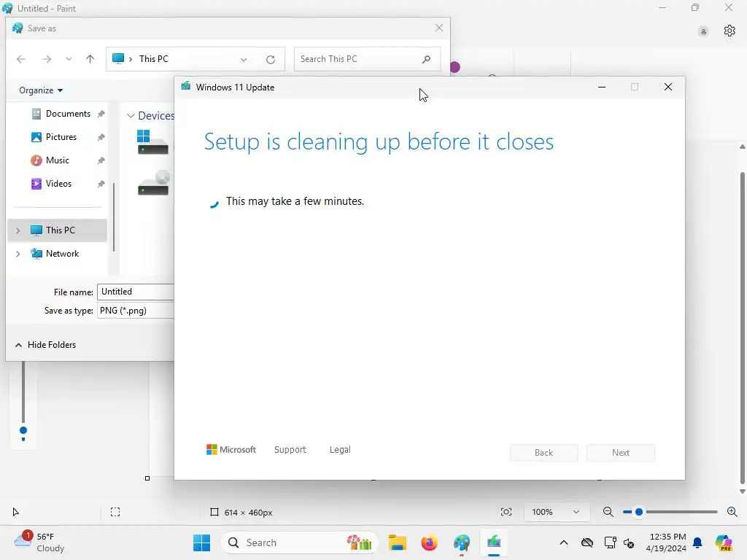The width and height of the screenshot is (747, 560).
Task: Open the Windows Start menu
Action: point(201,542)
